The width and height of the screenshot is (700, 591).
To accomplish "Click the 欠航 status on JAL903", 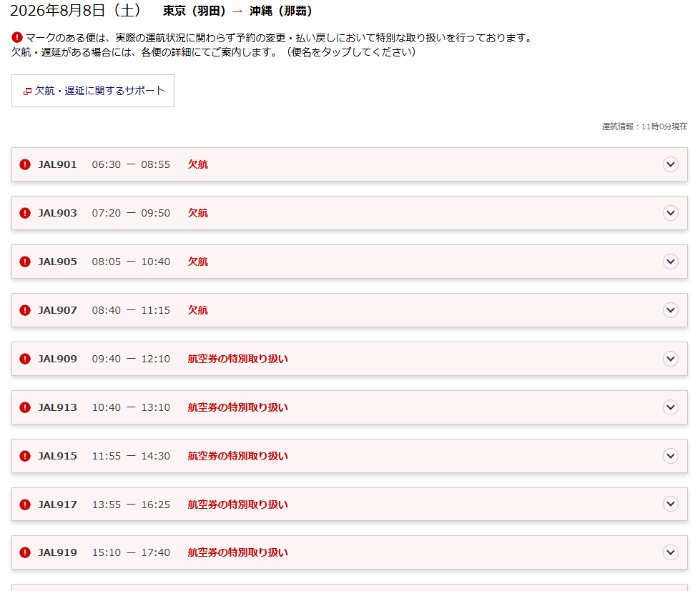I will coord(198,213).
